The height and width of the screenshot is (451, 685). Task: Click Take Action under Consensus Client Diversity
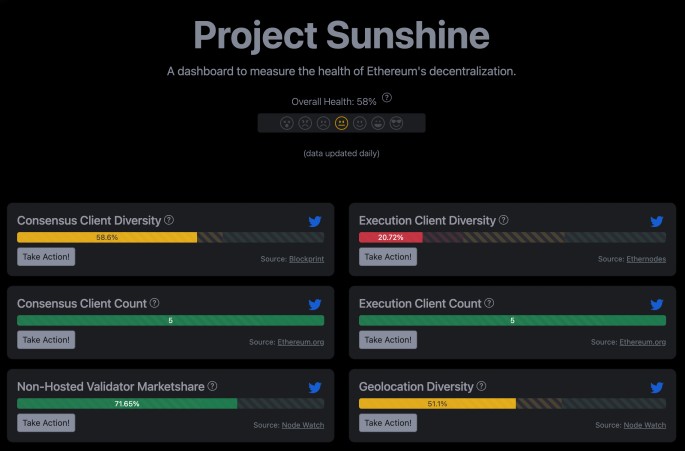tap(46, 257)
